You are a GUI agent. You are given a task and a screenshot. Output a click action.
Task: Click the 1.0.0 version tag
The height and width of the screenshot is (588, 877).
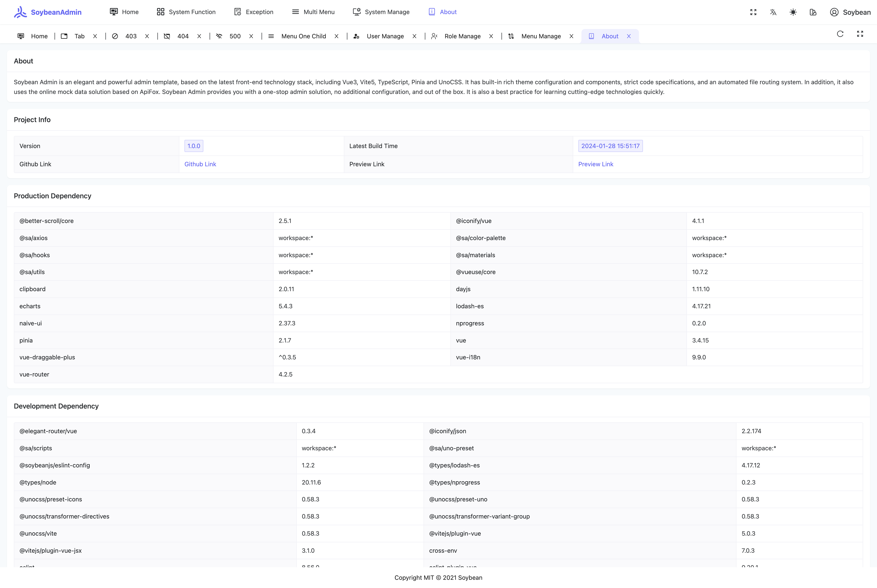(194, 146)
